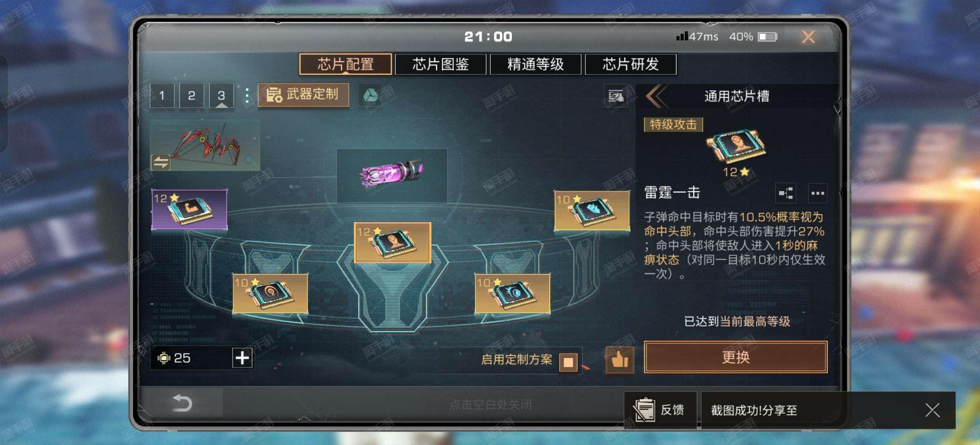Collapse the 通用芯片槽 panel with double chevron
Image resolution: width=980 pixels, height=445 pixels.
point(657,96)
